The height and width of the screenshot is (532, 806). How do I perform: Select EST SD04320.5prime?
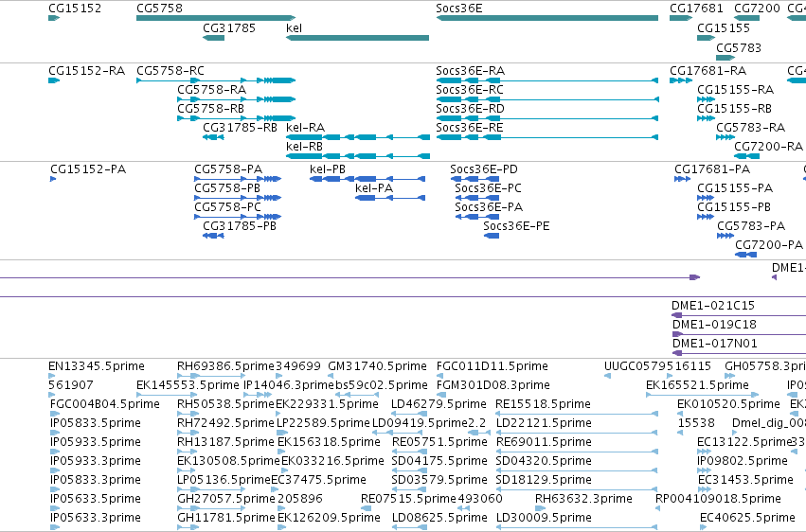point(577,470)
